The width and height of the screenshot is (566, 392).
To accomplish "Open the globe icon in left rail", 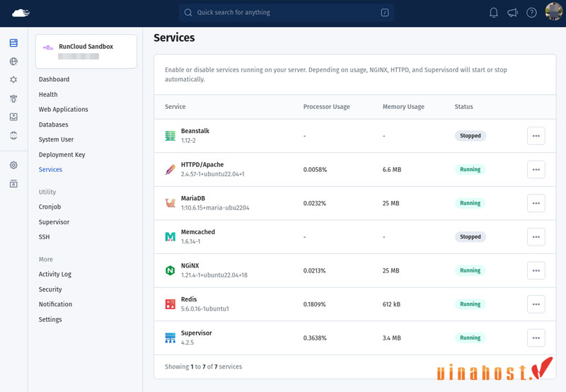I will [x=13, y=62].
